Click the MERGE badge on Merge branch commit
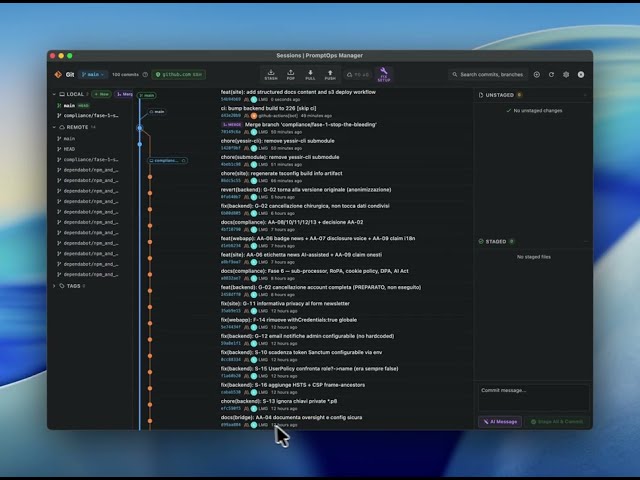This screenshot has width=640, height=480. (231, 124)
